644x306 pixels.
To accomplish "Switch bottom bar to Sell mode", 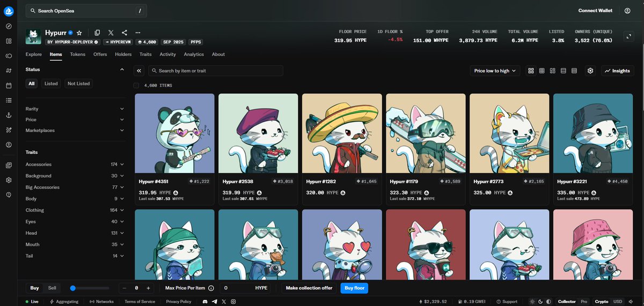I will (52, 288).
